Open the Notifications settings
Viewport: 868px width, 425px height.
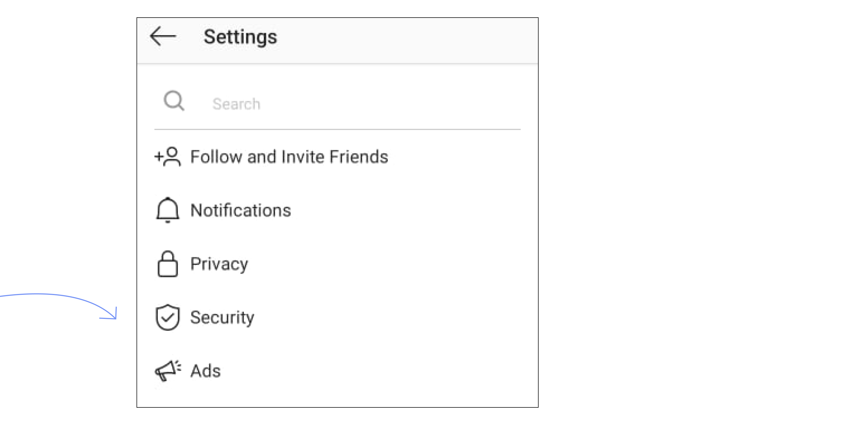coord(337,210)
